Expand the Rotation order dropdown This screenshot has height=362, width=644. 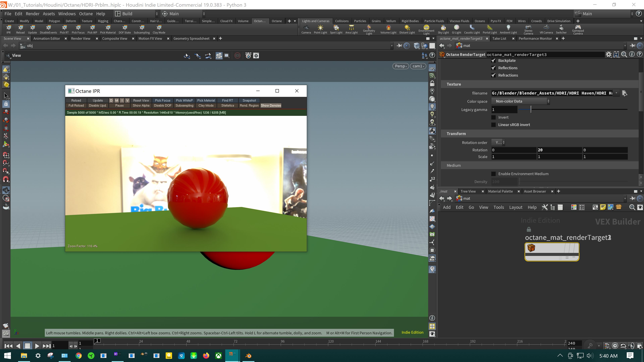[x=498, y=143]
